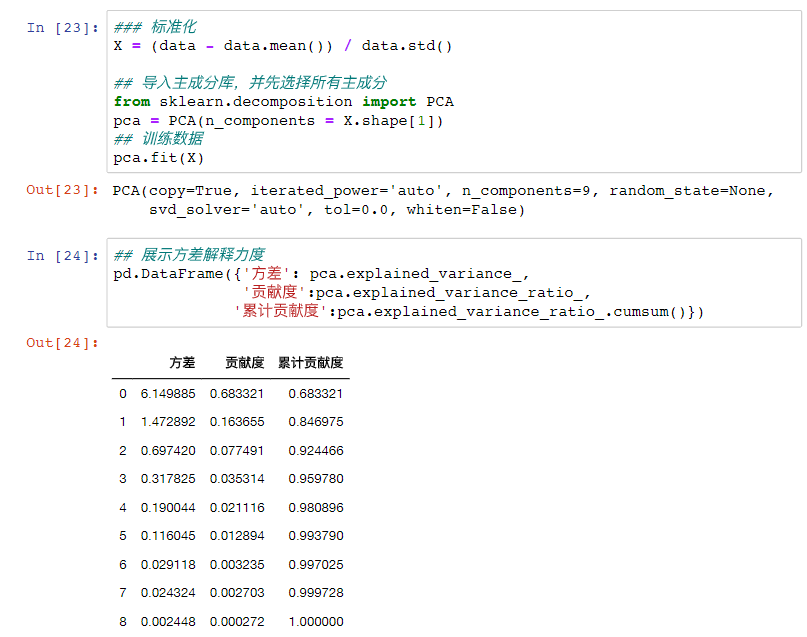The width and height of the screenshot is (807, 637).
Task: Click the cell value 0.116045
Action: click(168, 536)
